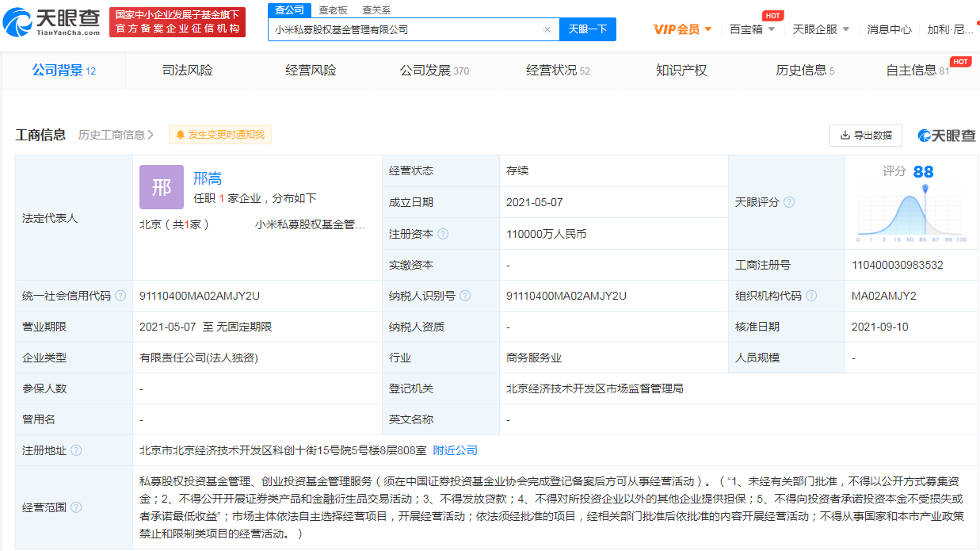Open 消息中心
Screen dimensions: 980x551
[x=889, y=29]
